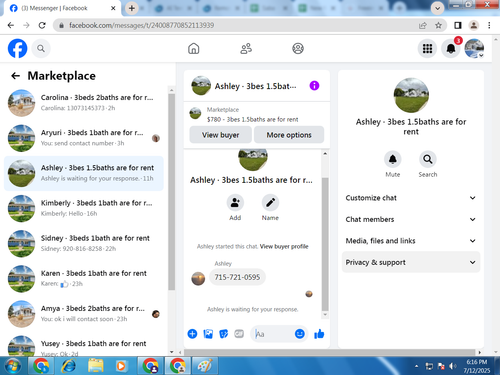Image resolution: width=500 pixels, height=375 pixels.
Task: Open Windows Explorer folder in taskbar
Action: pyautogui.click(x=96, y=366)
